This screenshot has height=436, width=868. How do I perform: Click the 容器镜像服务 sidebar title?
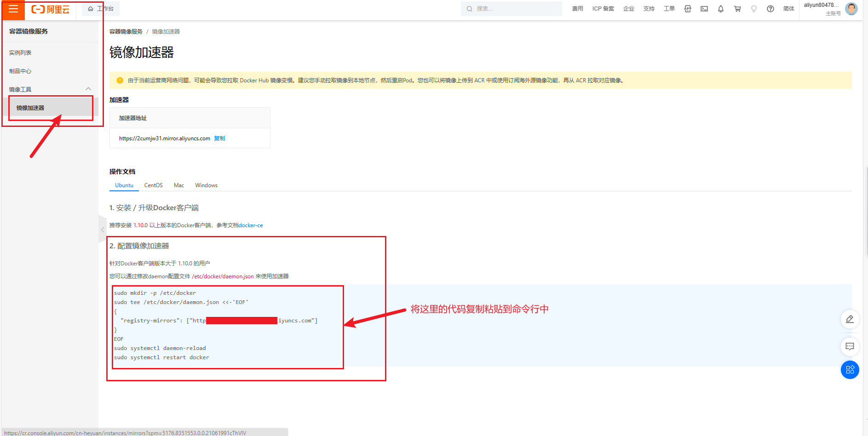click(29, 31)
